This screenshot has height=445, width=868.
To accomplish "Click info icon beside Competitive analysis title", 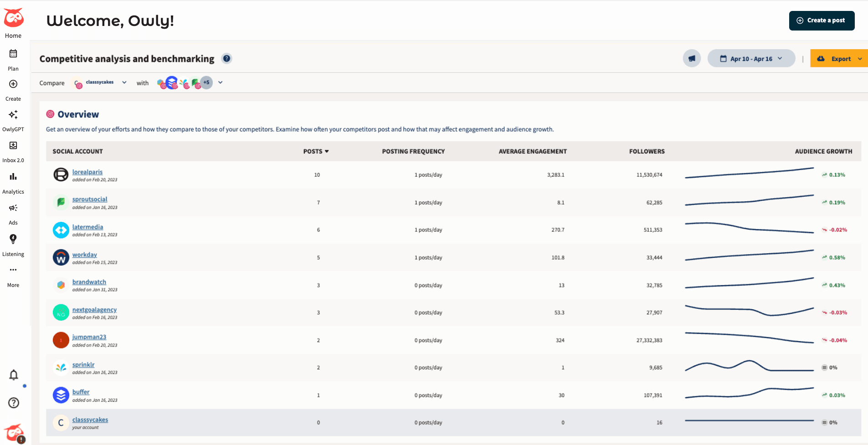I will click(x=226, y=58).
